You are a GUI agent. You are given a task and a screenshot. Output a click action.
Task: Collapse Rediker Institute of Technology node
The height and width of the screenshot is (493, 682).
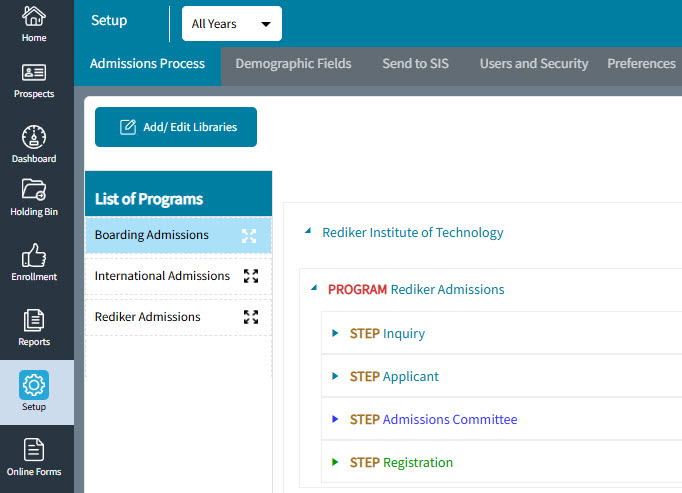[x=308, y=231]
